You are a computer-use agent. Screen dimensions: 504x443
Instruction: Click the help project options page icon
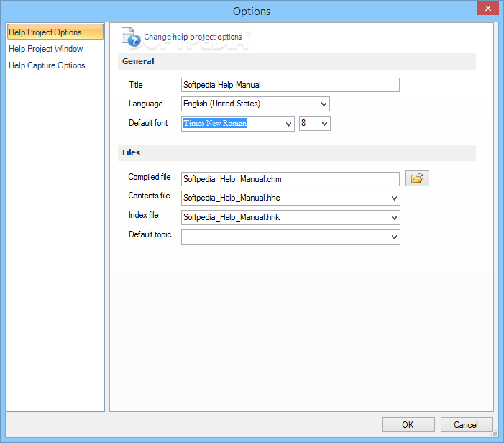(x=131, y=37)
